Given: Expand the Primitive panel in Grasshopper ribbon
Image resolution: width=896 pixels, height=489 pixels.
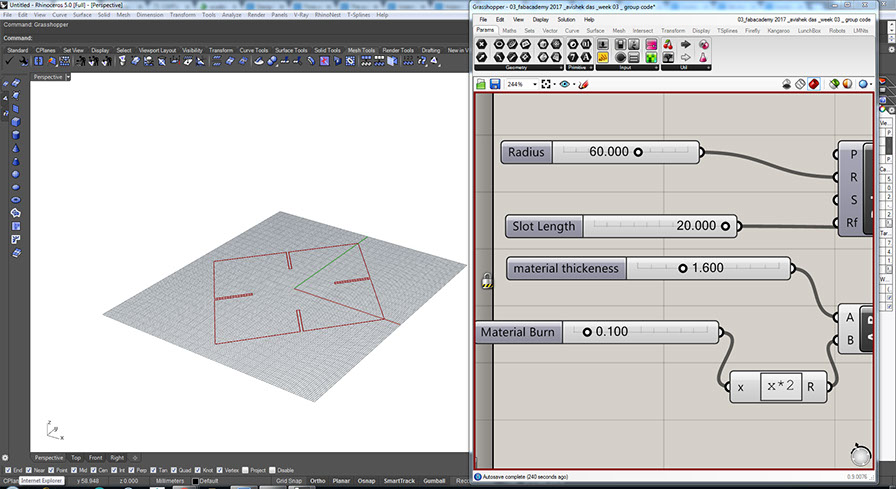Looking at the screenshot, I should (x=591, y=67).
